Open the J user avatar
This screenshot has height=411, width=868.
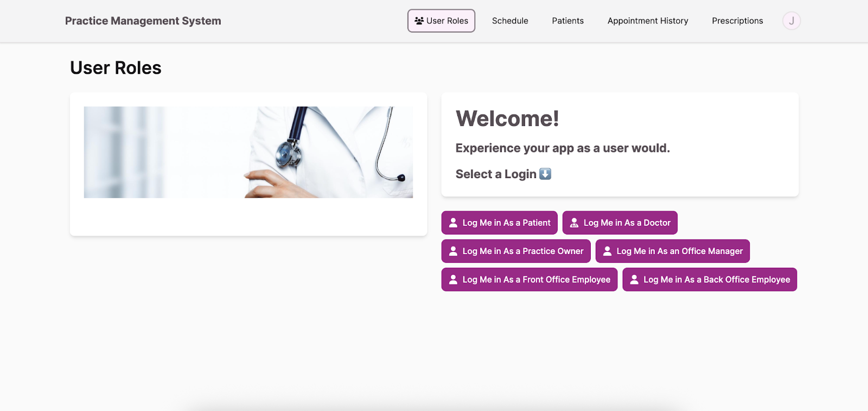[x=791, y=21]
